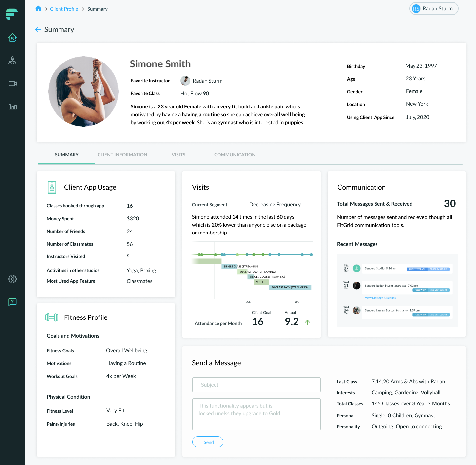The height and width of the screenshot is (465, 476).
Task: Select the home icon in the sidebar
Action: (12, 37)
